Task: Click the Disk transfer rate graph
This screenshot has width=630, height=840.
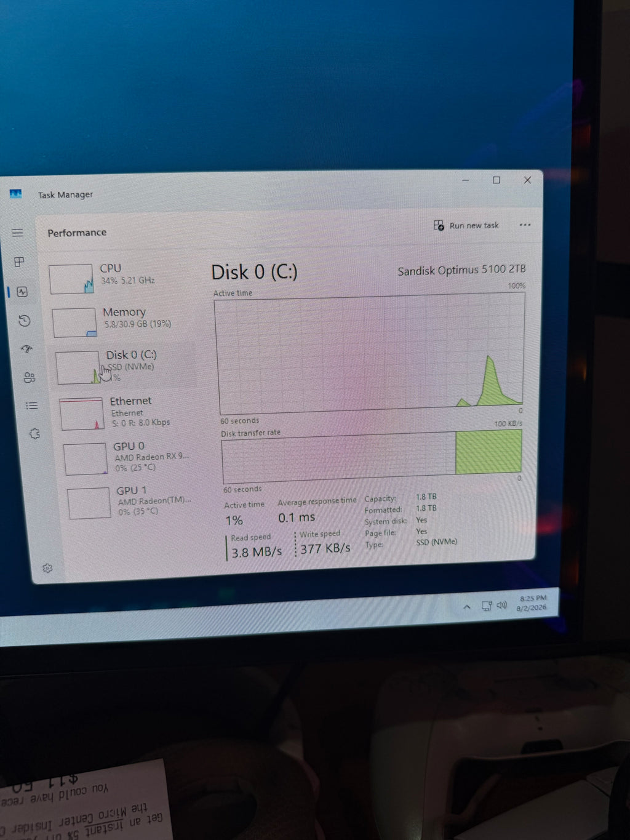Action: point(372,457)
